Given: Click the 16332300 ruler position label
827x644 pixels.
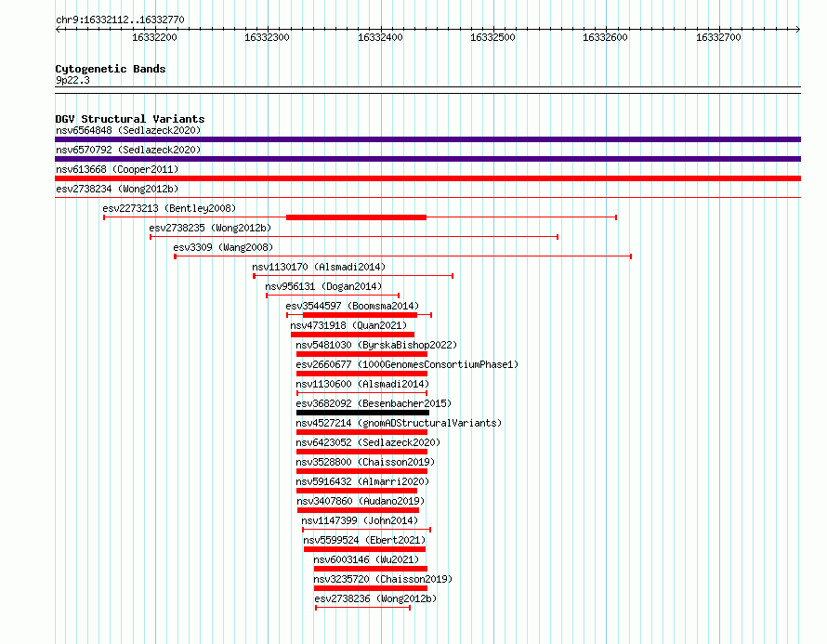Looking at the screenshot, I should (267, 37).
